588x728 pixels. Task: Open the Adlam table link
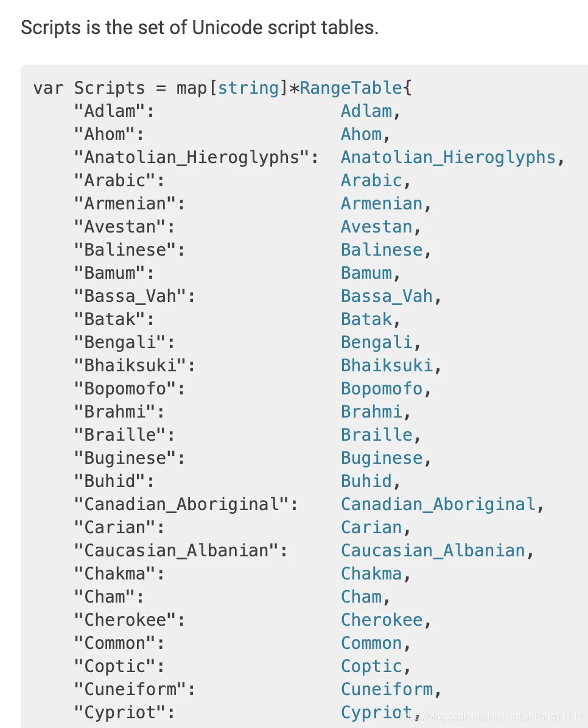click(x=366, y=111)
